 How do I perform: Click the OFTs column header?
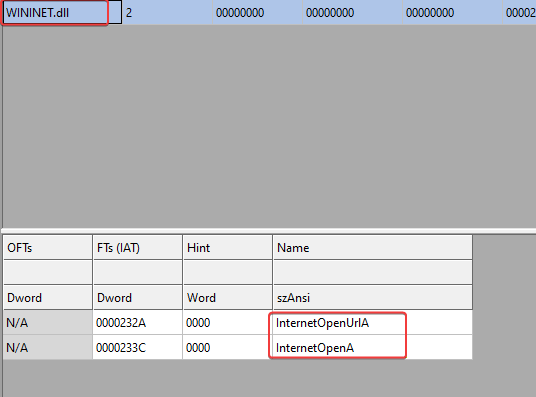click(48, 247)
